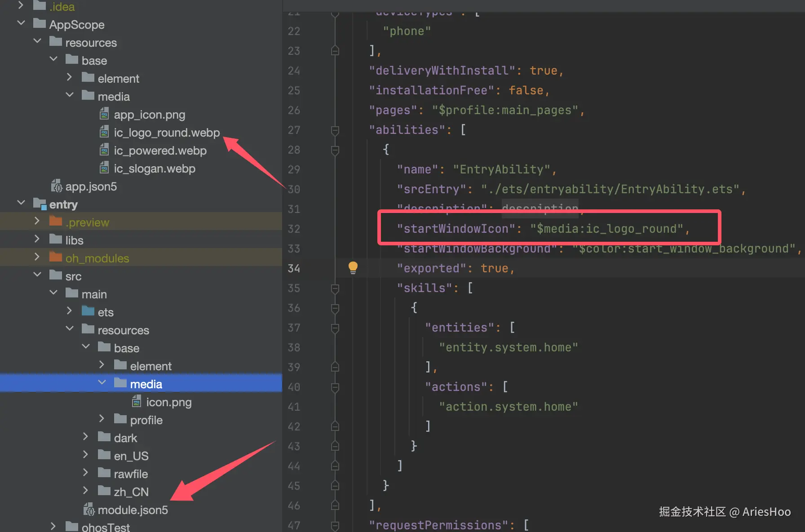Select app_icon.png in the project tree
The width and height of the screenshot is (805, 532).
150,115
